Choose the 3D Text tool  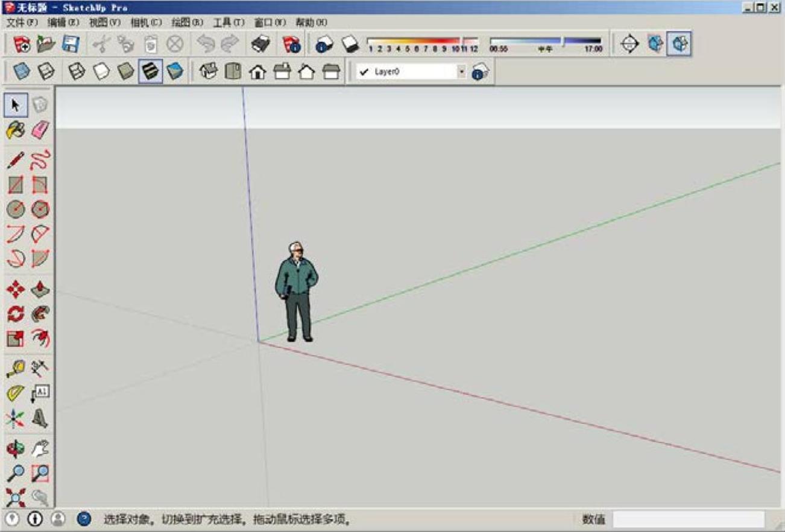pyautogui.click(x=40, y=418)
